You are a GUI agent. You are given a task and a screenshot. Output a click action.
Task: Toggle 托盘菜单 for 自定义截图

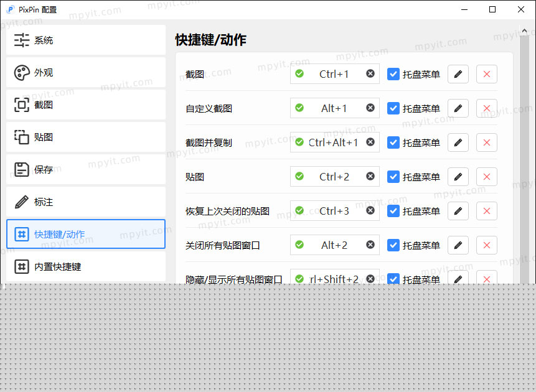(393, 108)
